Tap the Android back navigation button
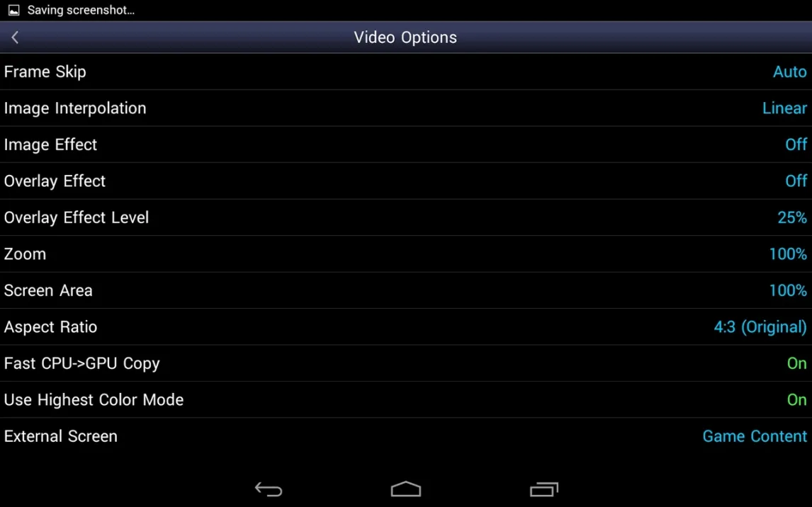Image resolution: width=812 pixels, height=507 pixels. (269, 489)
